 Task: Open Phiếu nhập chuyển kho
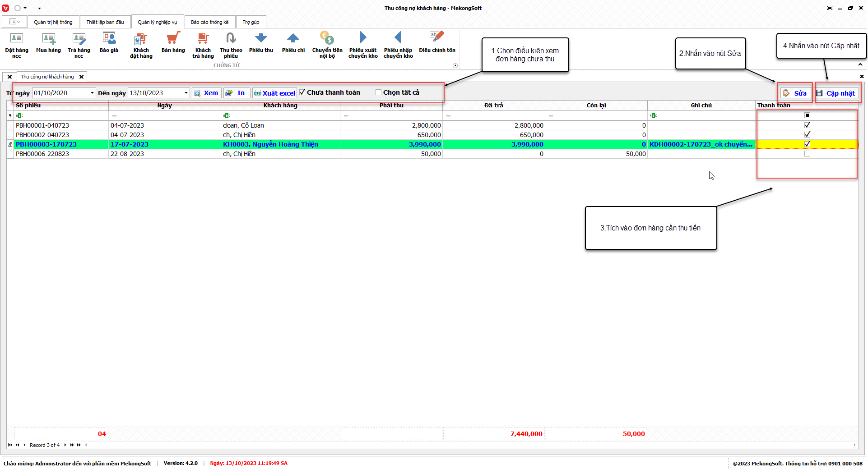click(398, 45)
